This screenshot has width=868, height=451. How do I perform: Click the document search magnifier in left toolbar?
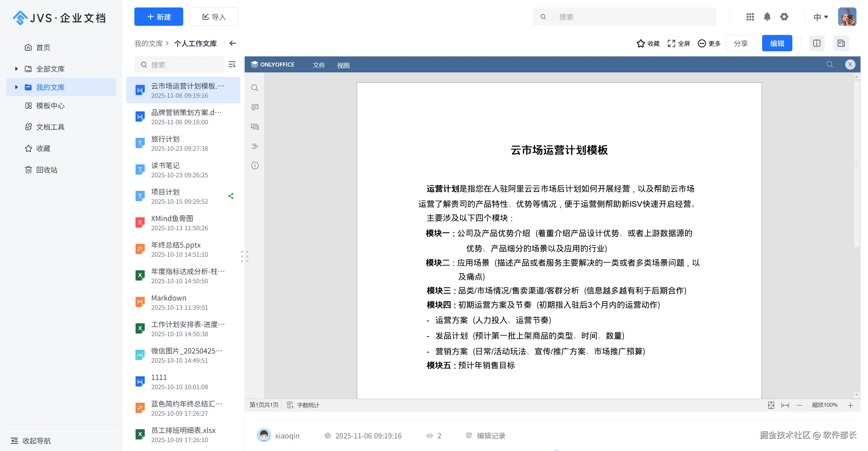255,88
